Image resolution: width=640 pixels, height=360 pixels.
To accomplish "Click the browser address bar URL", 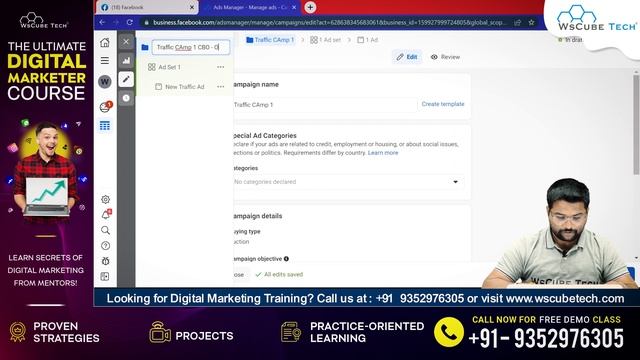I will click(329, 22).
